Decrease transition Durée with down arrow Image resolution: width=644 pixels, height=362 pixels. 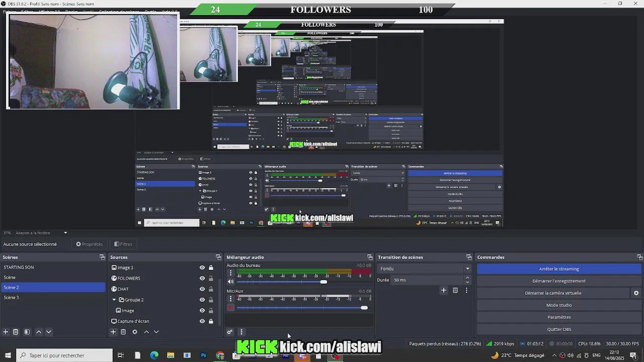point(467,283)
